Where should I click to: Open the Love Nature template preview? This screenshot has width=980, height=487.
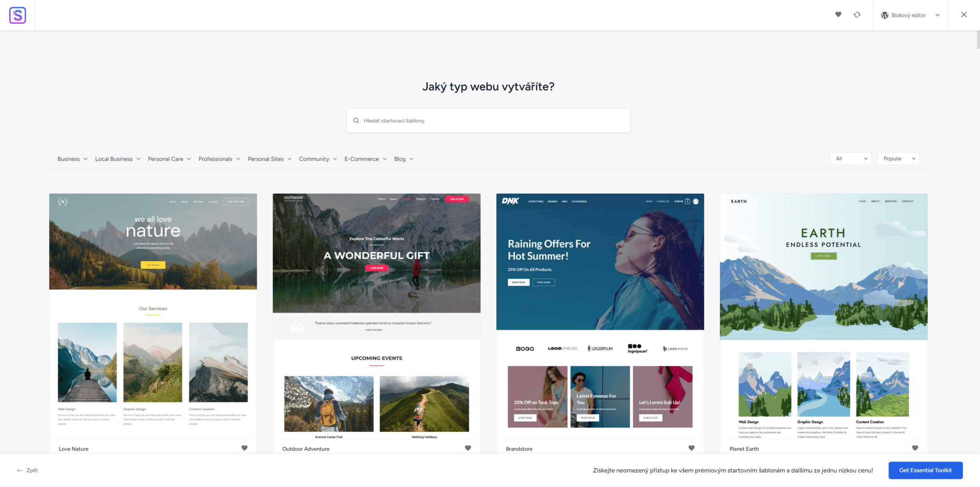click(x=153, y=316)
